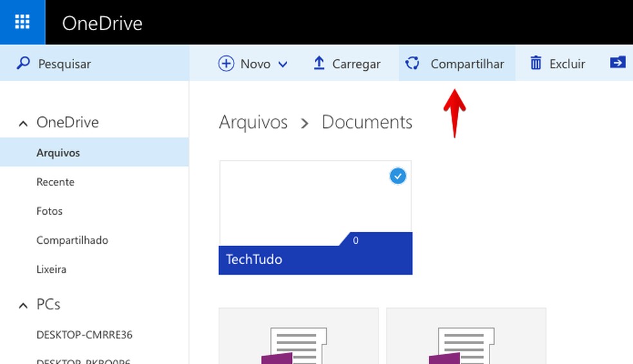The width and height of the screenshot is (633, 364).
Task: Select DESKTOP-CMRRE36 under PCs
Action: 84,335
